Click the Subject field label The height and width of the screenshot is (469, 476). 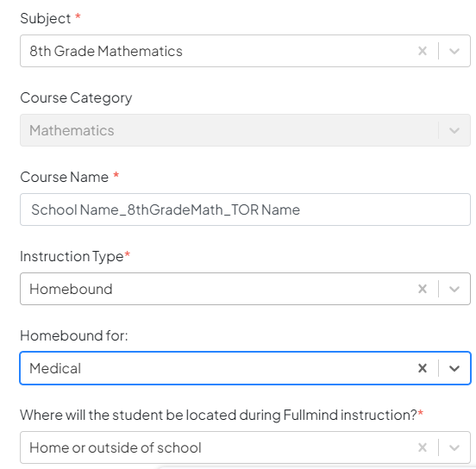click(46, 18)
